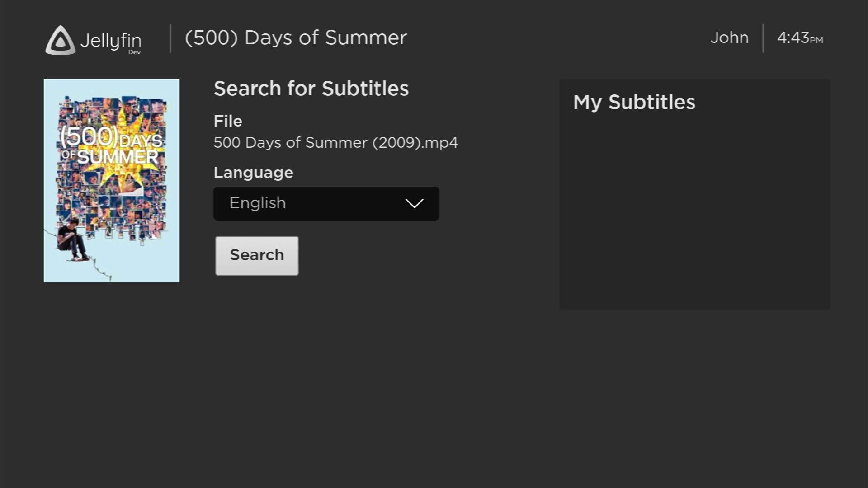The image size is (868, 488).
Task: Expand the language dropdown via chevron arrow
Action: click(x=414, y=203)
